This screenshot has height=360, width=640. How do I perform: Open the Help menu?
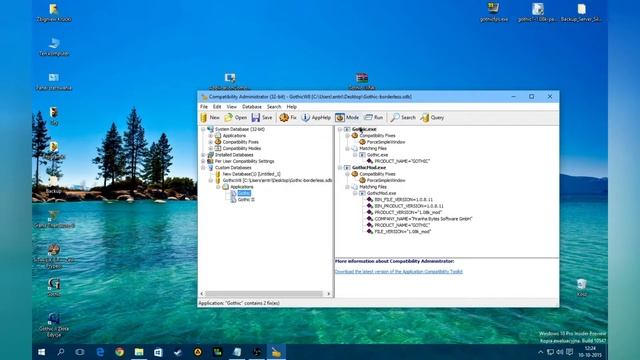click(x=291, y=107)
